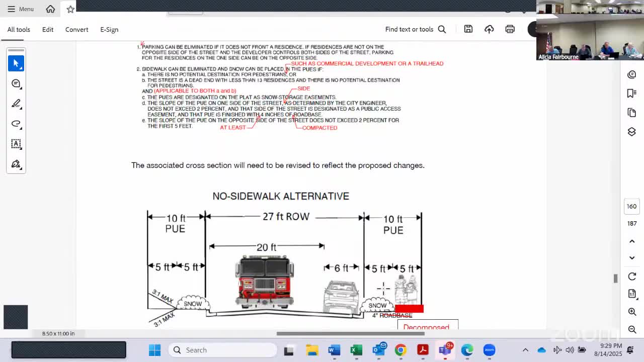
Task: Select the Add text box tool
Action: point(16,144)
